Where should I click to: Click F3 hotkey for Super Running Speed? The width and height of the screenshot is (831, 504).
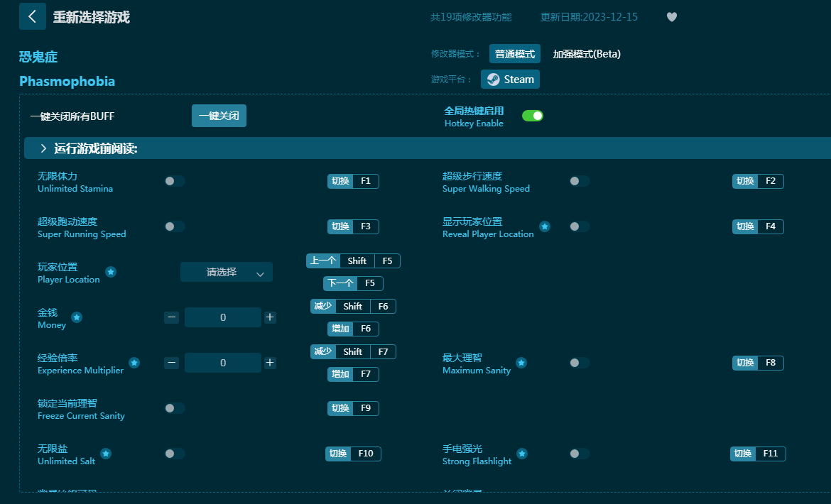(x=353, y=226)
